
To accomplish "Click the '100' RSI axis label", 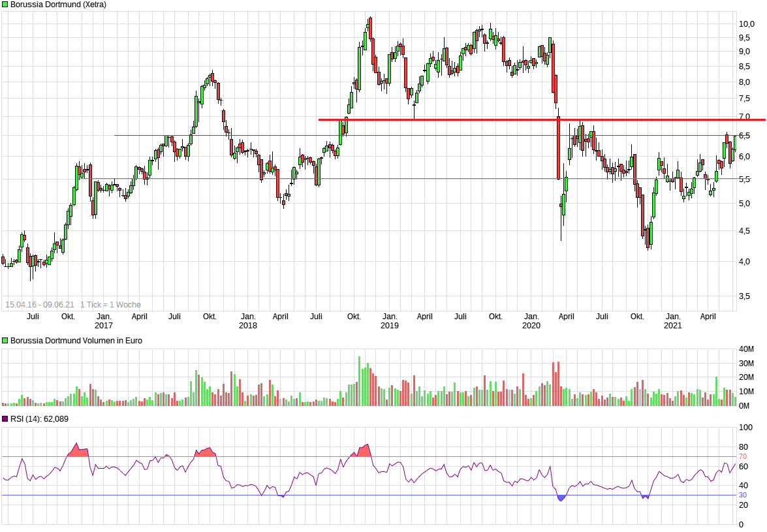I will (745, 428).
